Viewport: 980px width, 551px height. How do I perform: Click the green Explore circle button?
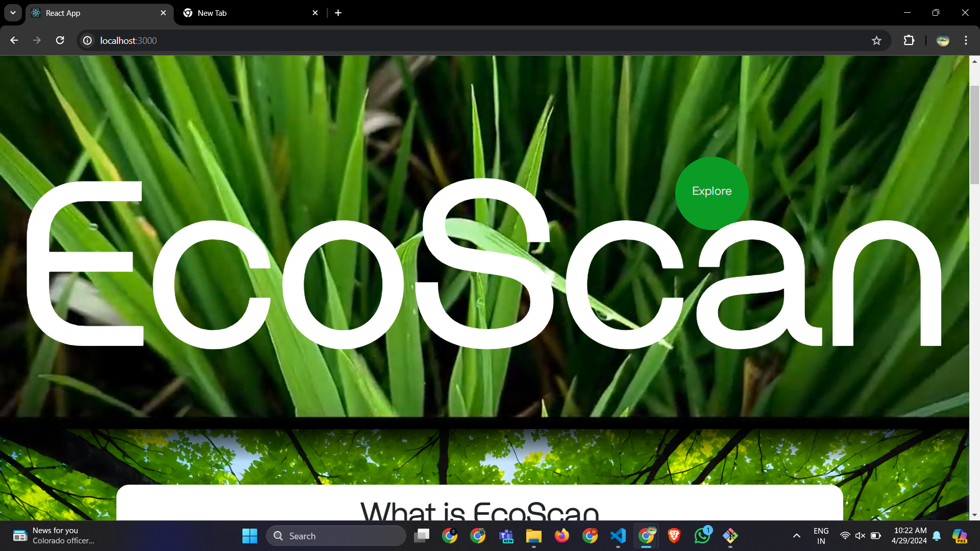pyautogui.click(x=712, y=193)
